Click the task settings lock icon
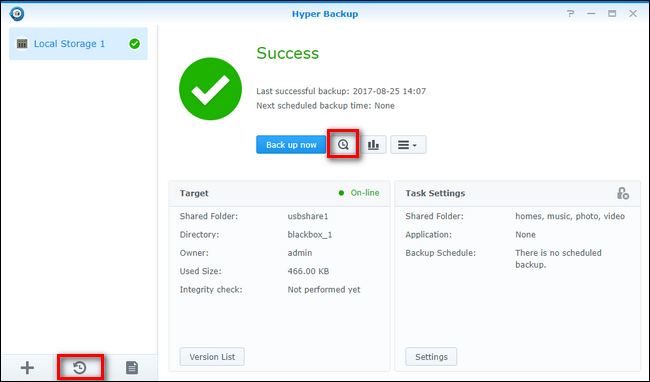The height and width of the screenshot is (382, 650). pyautogui.click(x=623, y=193)
